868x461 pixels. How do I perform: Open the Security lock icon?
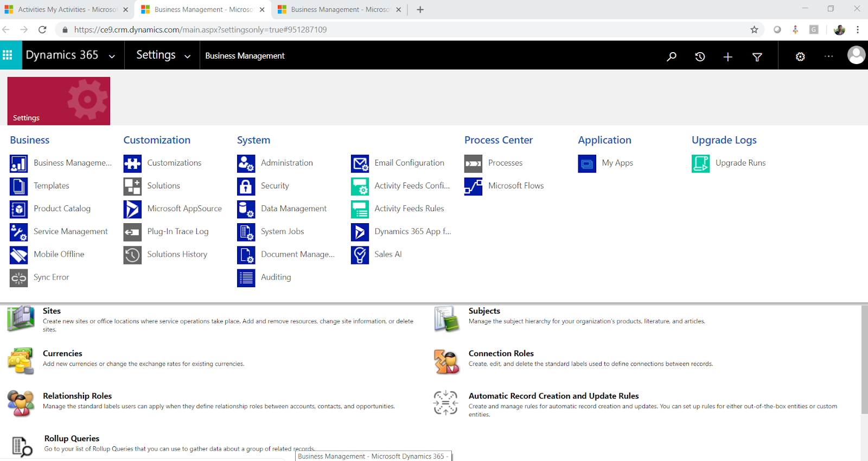246,186
